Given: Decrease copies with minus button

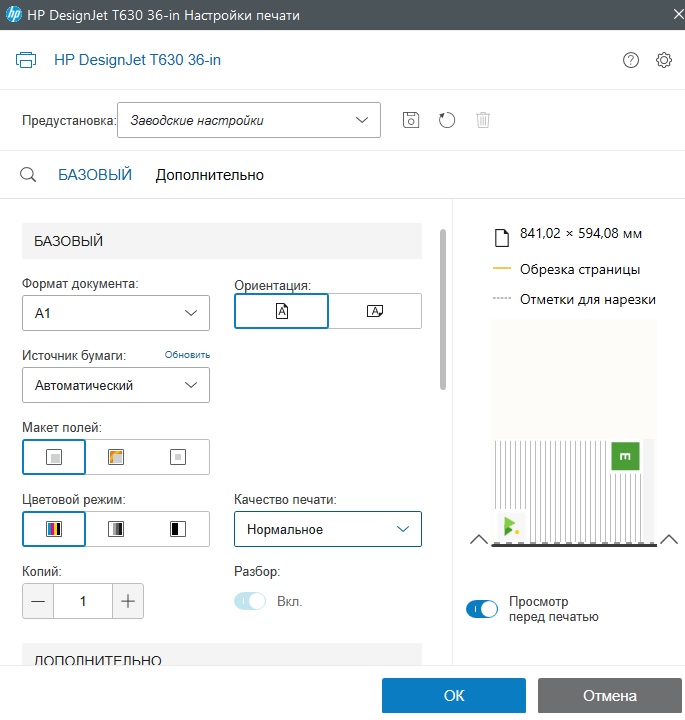Looking at the screenshot, I should point(38,601).
